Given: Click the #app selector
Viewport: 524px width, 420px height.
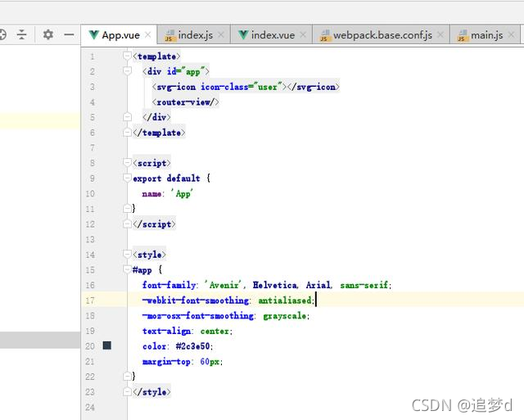Looking at the screenshot, I should tap(142, 270).
